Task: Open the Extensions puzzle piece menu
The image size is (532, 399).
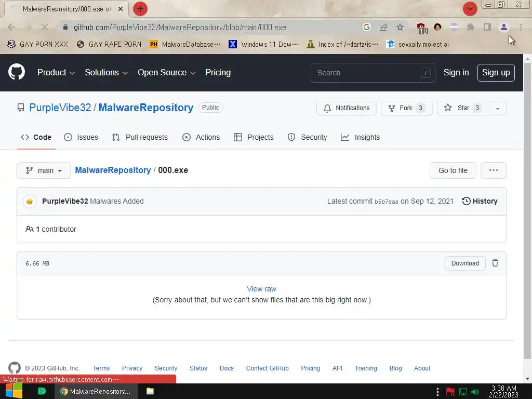Action: click(470, 27)
